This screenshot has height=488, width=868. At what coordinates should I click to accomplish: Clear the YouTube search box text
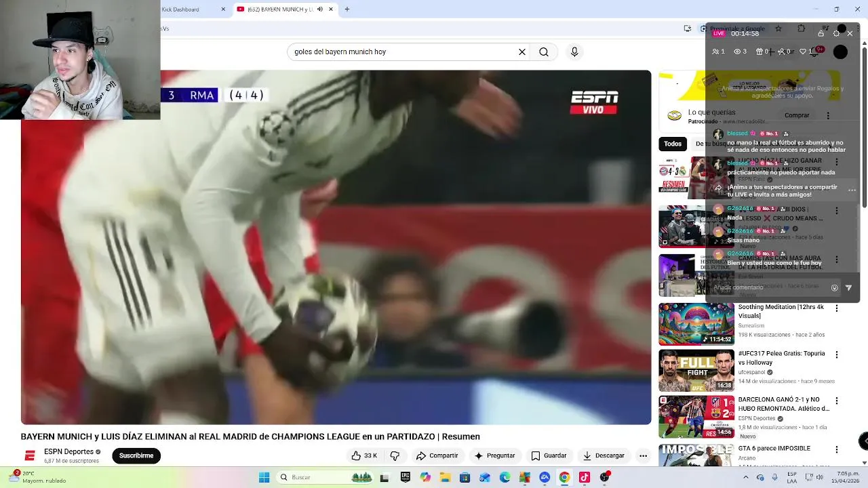[522, 52]
